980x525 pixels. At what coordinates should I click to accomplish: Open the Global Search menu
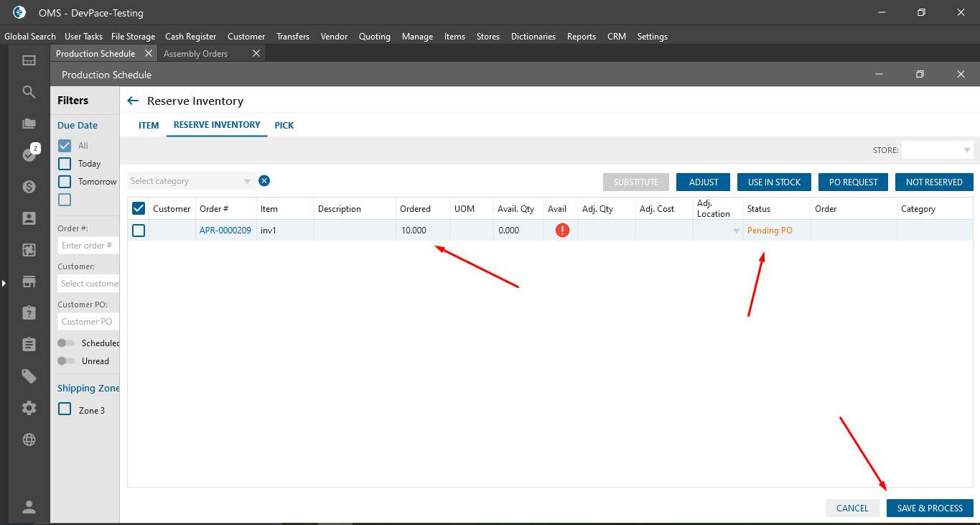click(30, 37)
